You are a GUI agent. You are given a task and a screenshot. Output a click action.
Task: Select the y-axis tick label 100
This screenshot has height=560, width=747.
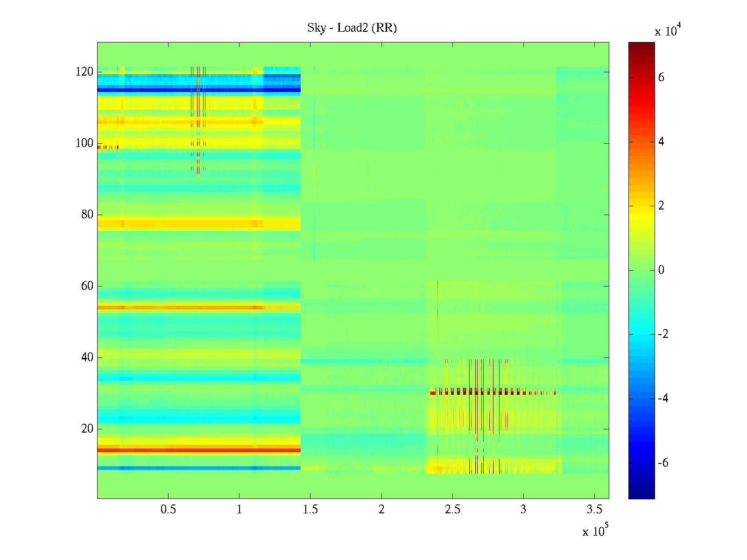pos(84,143)
